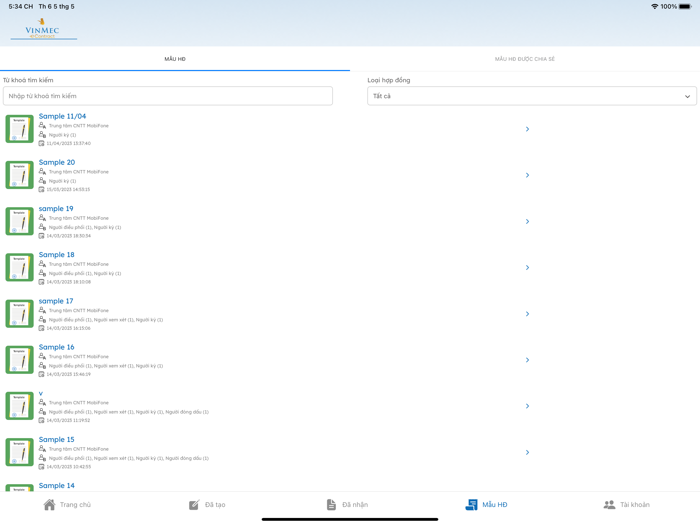Tap the Wi-Fi status icon
The image size is (700, 525).
click(654, 7)
